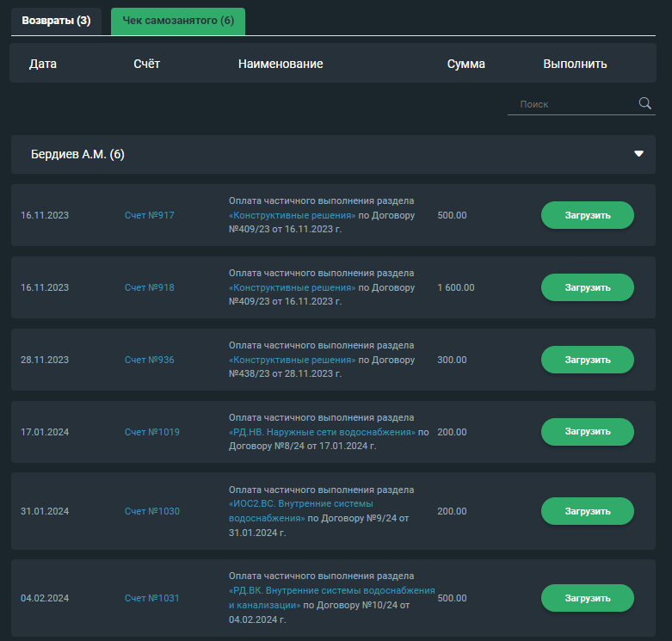Select the amount 1 600.00

click(x=455, y=287)
